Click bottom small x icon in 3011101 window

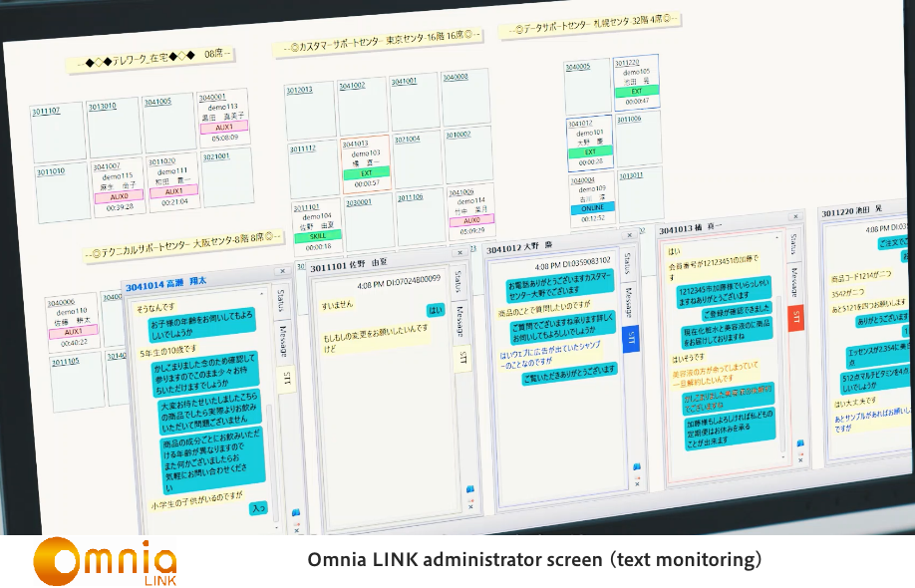coord(470,507)
